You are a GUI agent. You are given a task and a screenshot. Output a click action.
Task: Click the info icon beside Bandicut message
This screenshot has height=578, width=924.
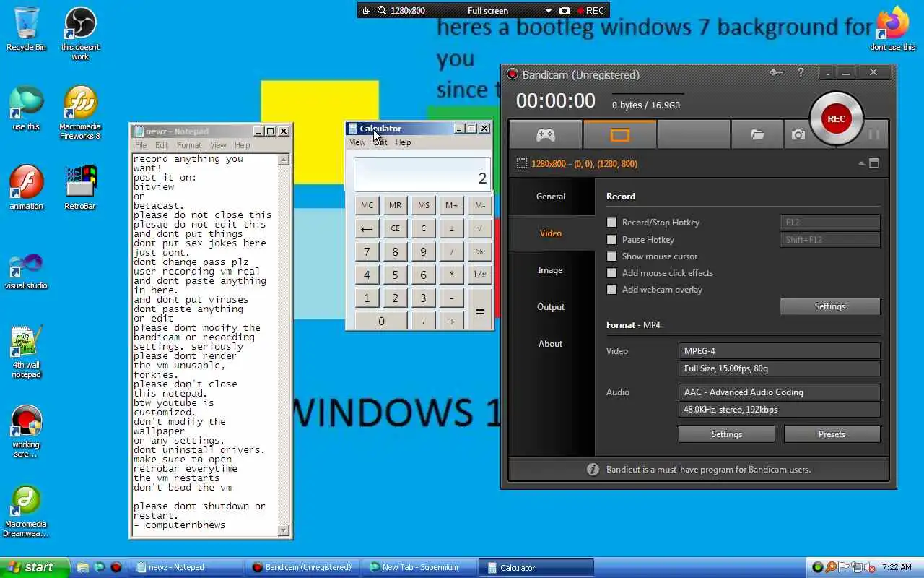[593, 469]
